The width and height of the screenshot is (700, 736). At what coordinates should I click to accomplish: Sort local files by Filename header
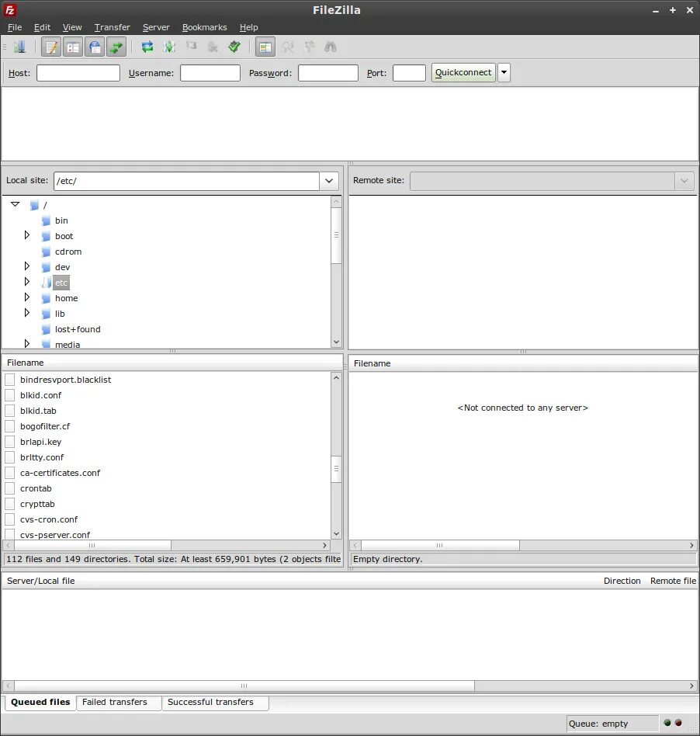[x=172, y=363]
